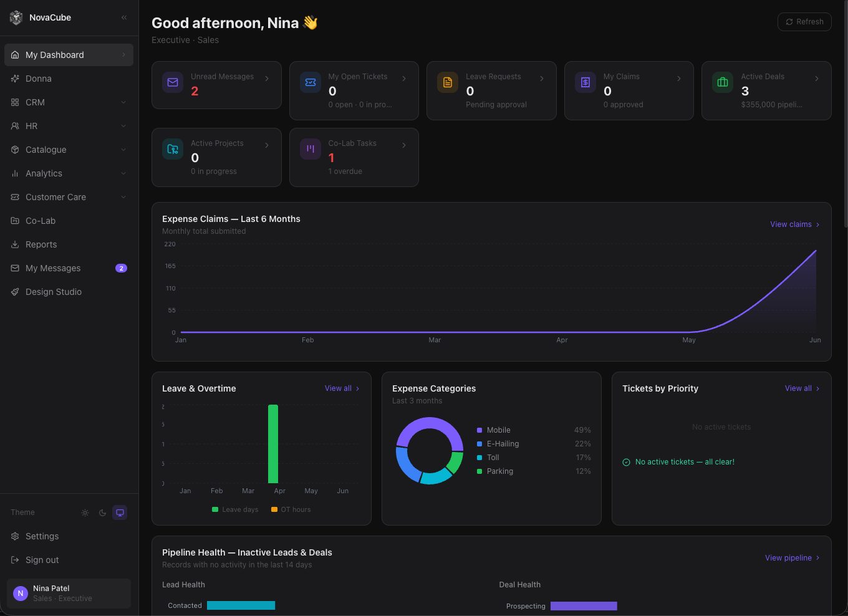The width and height of the screenshot is (848, 616).
Task: Click the Co-Lab Tasks kanban icon
Action: pyautogui.click(x=311, y=149)
